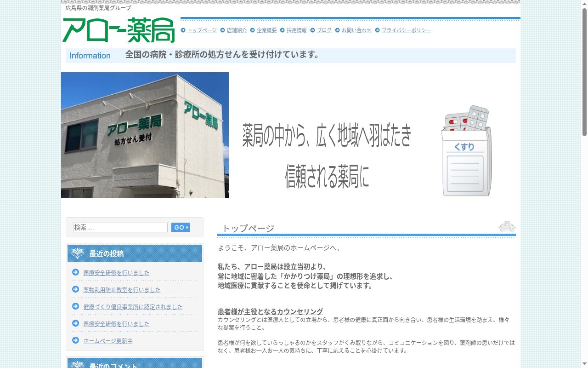Image resolution: width=588 pixels, height=368 pixels.
Task: Open the pharmacy building photo
Action: (145, 135)
